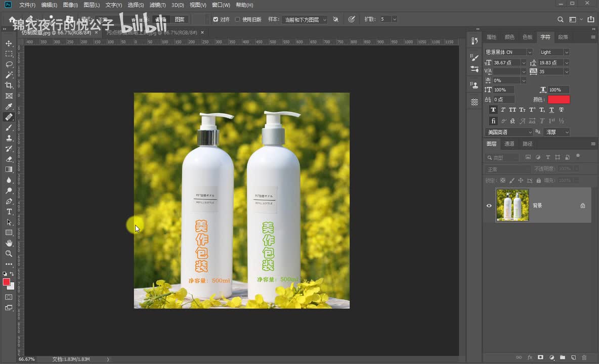This screenshot has height=364, width=599.
Task: Add a layer mask from Layers panel footer
Action: pyautogui.click(x=540, y=357)
